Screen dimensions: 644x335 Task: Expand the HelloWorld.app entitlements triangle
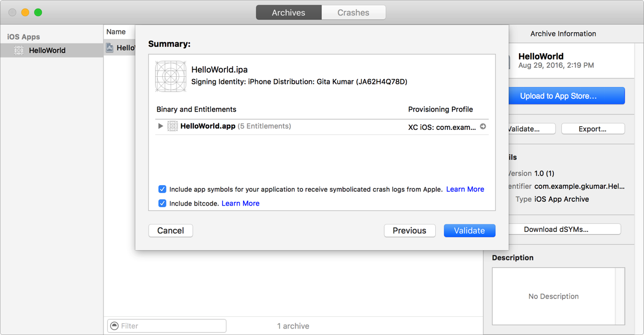click(x=160, y=126)
